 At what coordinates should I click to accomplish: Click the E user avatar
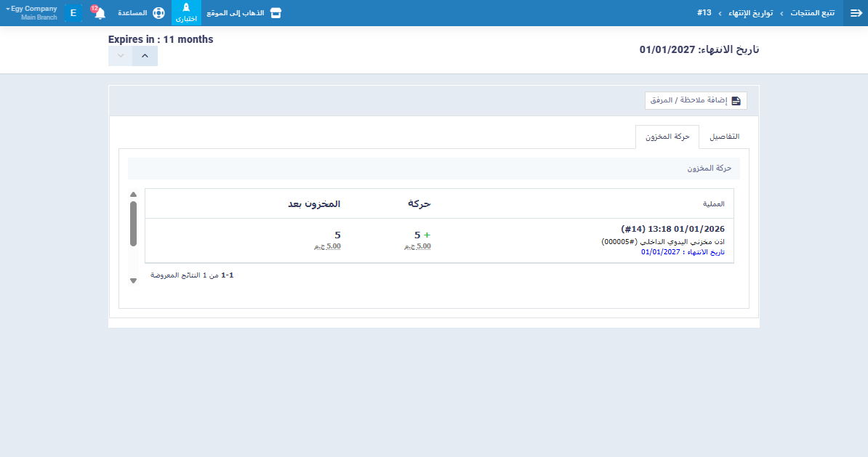[x=73, y=13]
